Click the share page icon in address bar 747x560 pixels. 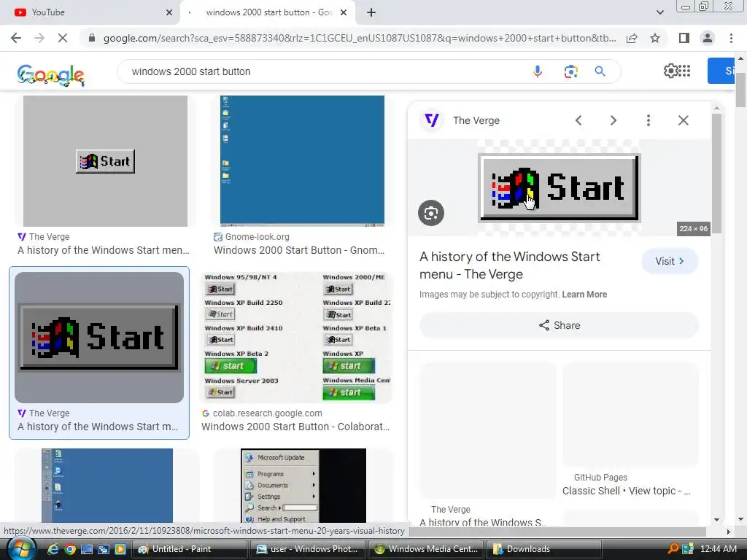tap(632, 38)
